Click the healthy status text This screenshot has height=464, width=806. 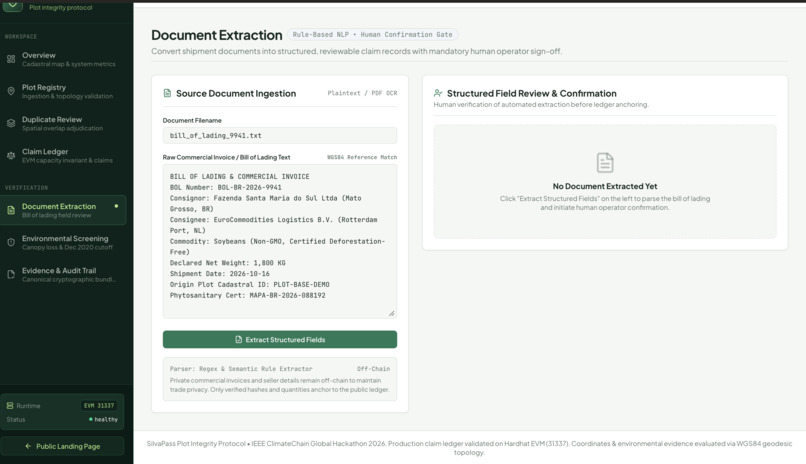pos(106,419)
